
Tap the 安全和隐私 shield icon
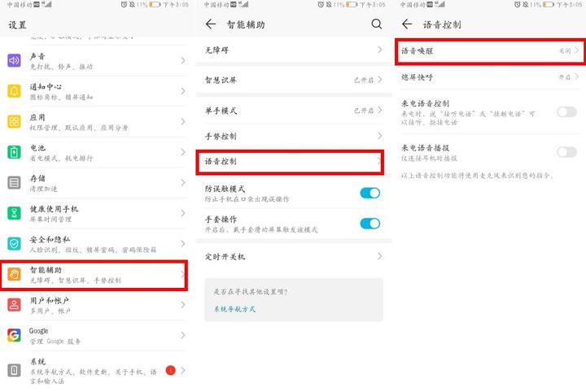[x=14, y=244]
